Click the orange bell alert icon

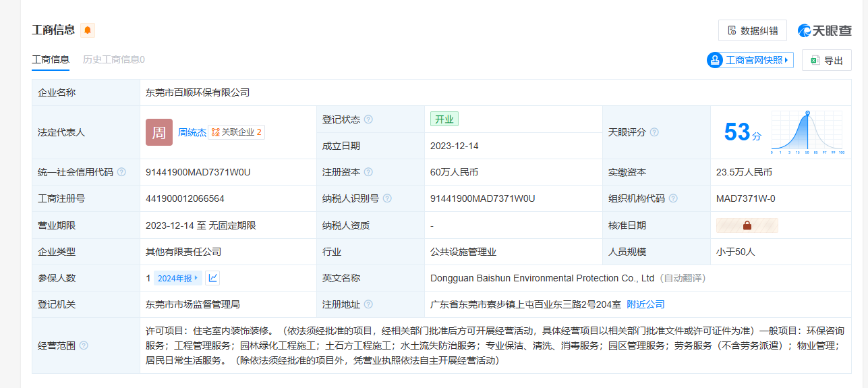88,30
